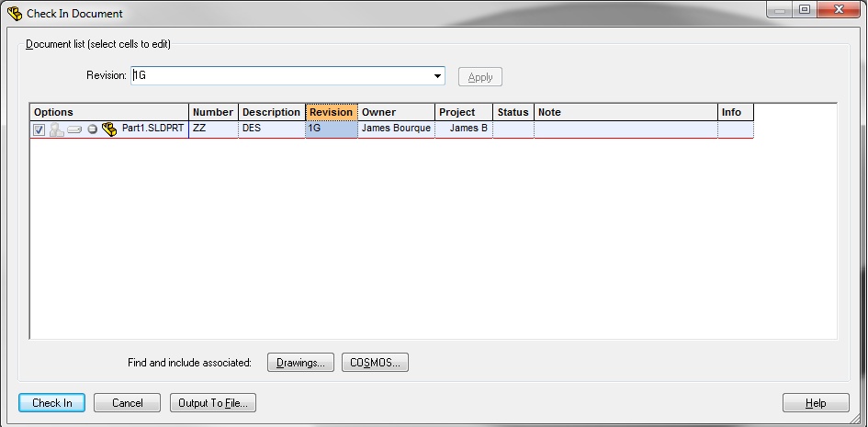This screenshot has height=427, width=868.
Task: Uncheck the Part1.SLDPRT row checkbox
Action: 39,130
